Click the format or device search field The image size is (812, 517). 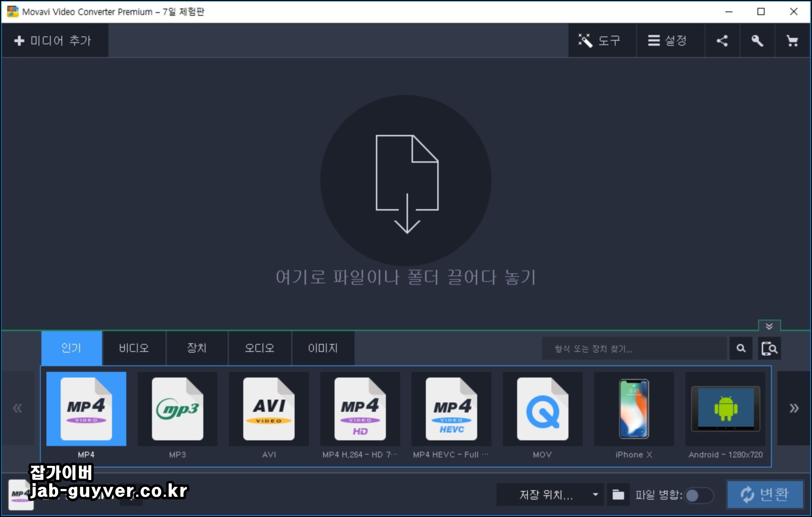tap(635, 349)
